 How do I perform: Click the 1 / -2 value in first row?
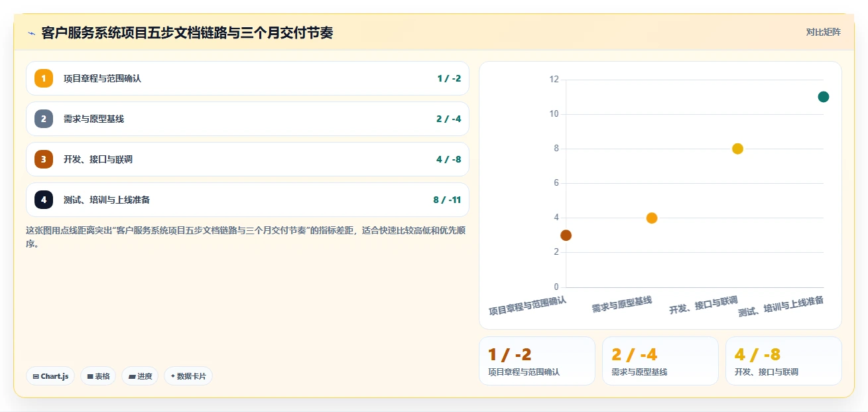pyautogui.click(x=449, y=78)
